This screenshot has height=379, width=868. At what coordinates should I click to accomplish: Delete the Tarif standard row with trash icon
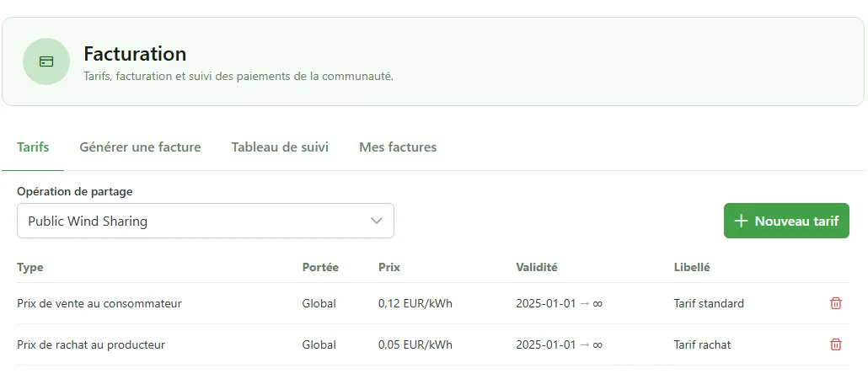click(x=835, y=303)
